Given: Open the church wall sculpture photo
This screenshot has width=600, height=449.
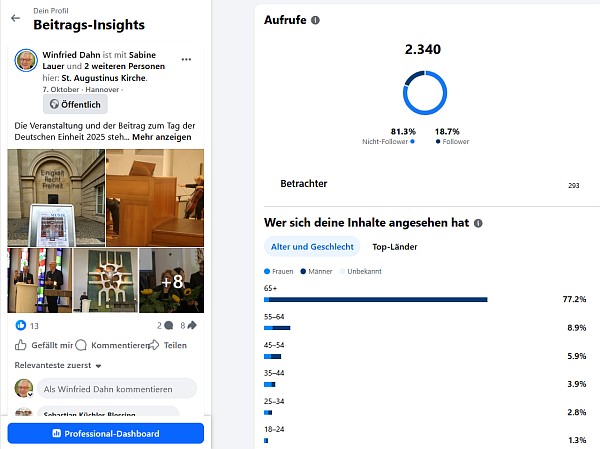Looking at the screenshot, I should tap(106, 281).
